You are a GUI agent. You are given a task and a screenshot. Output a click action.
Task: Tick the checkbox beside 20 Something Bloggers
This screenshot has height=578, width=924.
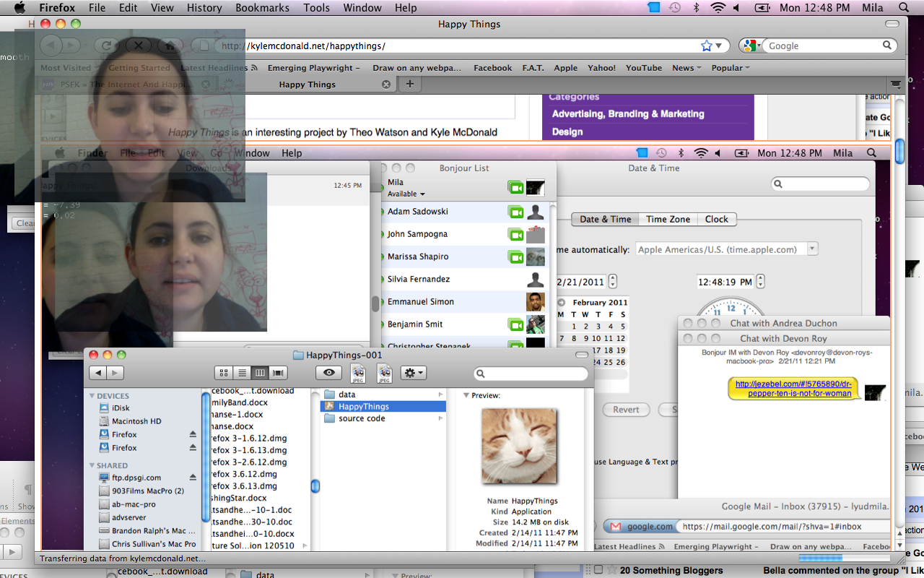[598, 570]
